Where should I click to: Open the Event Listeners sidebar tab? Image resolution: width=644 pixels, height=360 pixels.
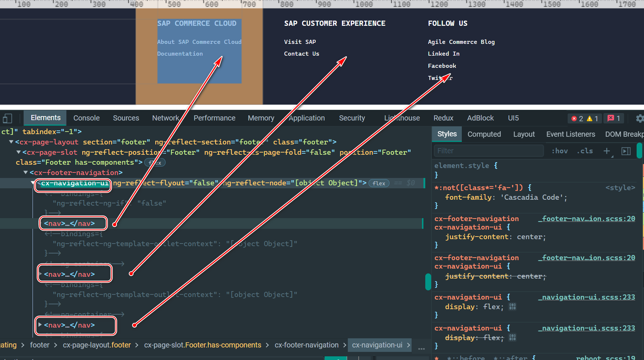click(571, 134)
